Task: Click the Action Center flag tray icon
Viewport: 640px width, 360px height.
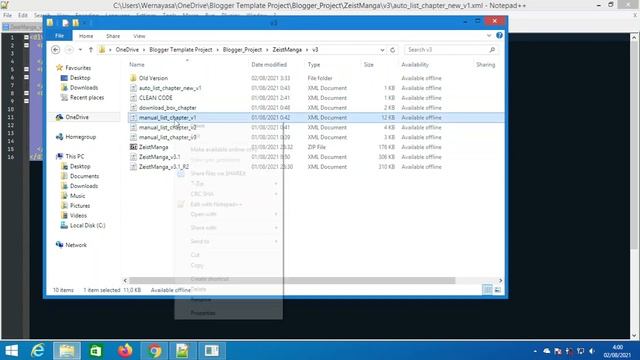Action: pyautogui.click(x=558, y=351)
